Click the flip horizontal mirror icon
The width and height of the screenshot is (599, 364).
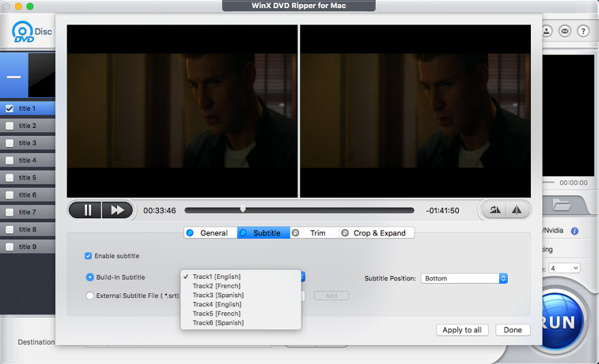[x=517, y=210]
